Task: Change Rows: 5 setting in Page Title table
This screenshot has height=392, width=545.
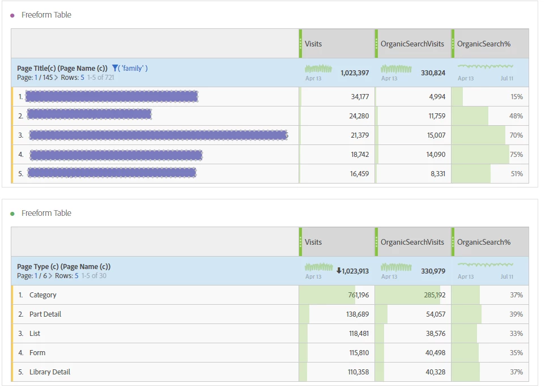Action: click(82, 78)
